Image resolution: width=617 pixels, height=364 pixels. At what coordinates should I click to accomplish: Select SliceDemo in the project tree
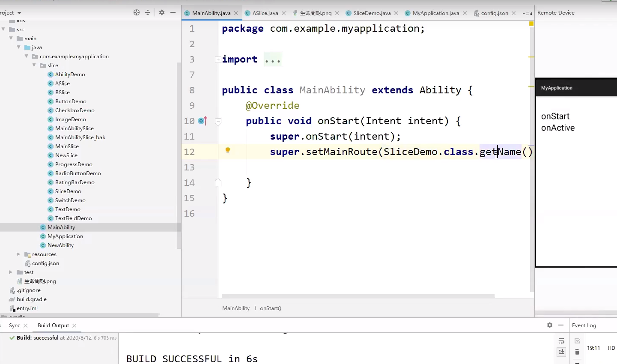pyautogui.click(x=68, y=191)
